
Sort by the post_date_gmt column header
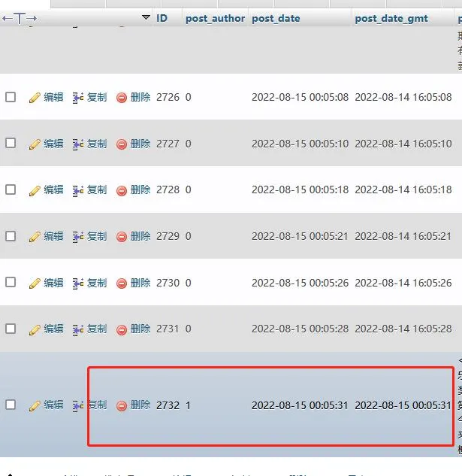pos(391,18)
